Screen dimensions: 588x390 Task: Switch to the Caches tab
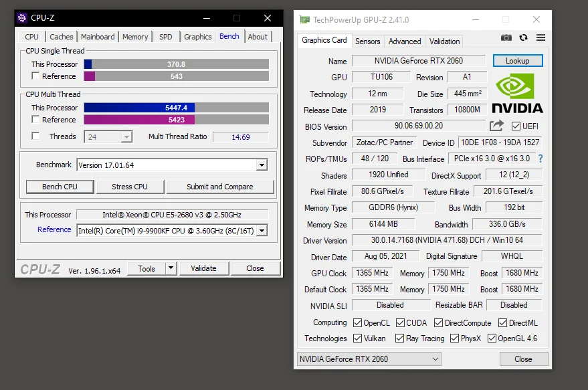point(62,37)
